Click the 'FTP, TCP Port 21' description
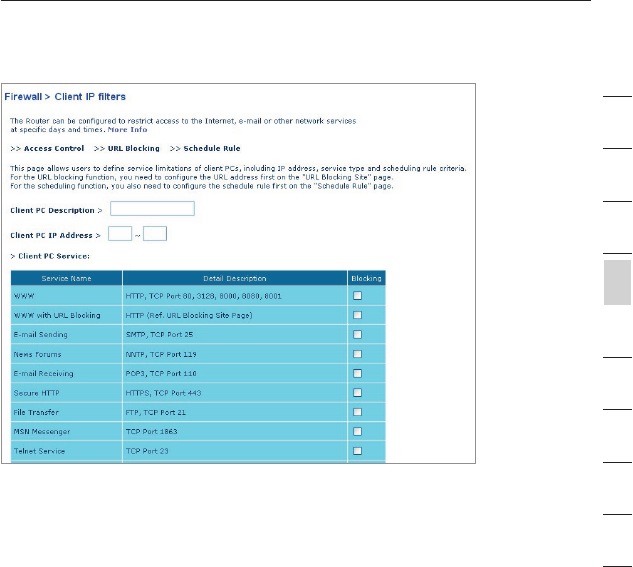Viewport: 633px width, 567px height. tap(155, 412)
